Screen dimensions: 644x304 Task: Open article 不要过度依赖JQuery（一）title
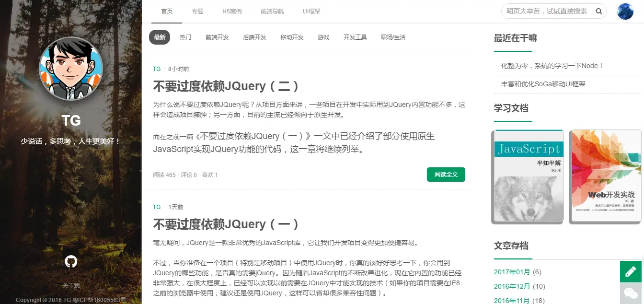[x=226, y=224]
